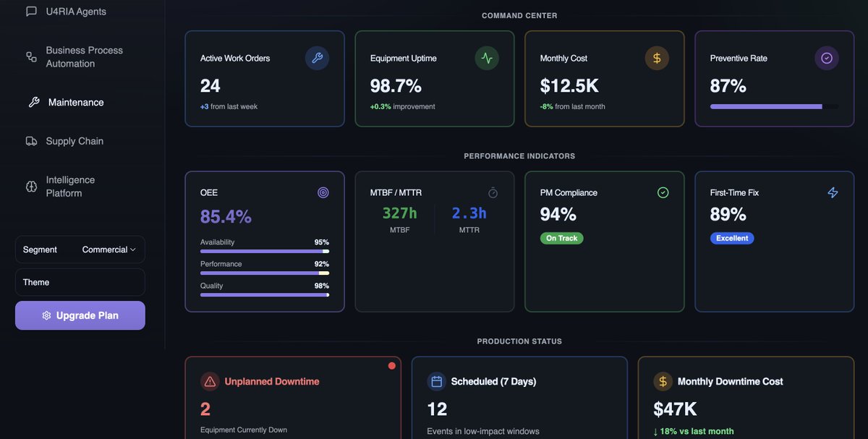This screenshot has width=868, height=439.
Task: Click the checkmark circle icon in Preventive Rate card
Action: (x=827, y=58)
